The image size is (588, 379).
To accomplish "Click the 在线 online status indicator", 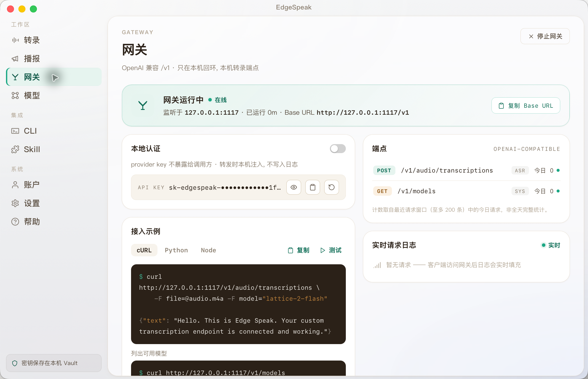I will (218, 100).
